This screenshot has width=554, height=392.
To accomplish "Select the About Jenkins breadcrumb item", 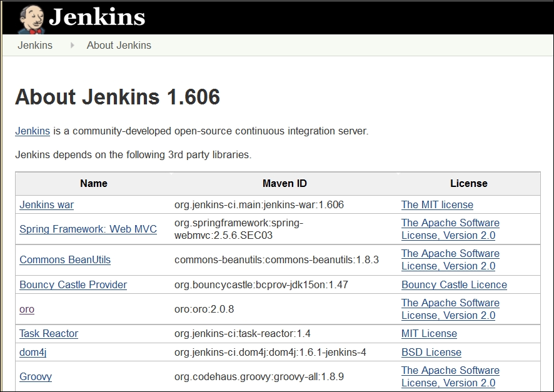I will (119, 45).
